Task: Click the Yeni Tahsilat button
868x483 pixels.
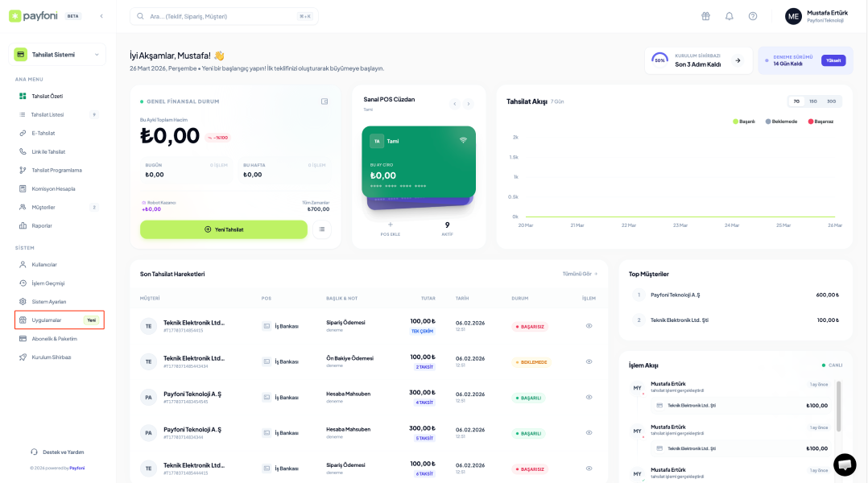Action: point(224,229)
